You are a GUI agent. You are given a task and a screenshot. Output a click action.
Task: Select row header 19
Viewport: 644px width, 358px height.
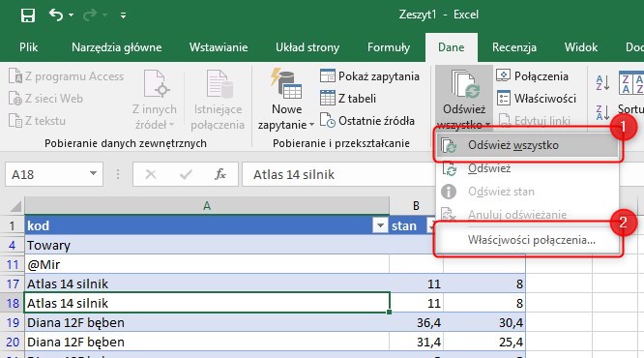click(13, 322)
